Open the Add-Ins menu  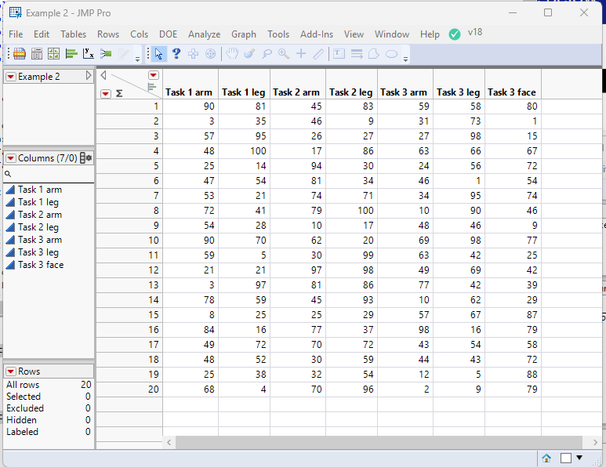[317, 34]
